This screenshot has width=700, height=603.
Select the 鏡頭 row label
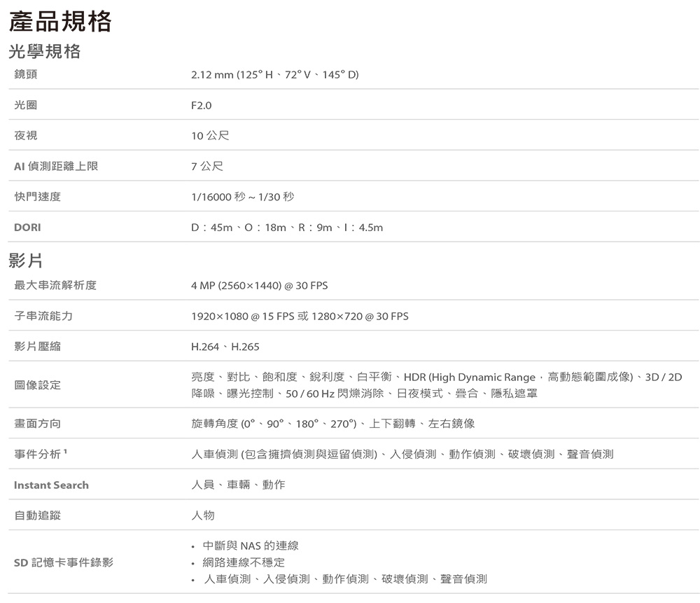point(26,74)
